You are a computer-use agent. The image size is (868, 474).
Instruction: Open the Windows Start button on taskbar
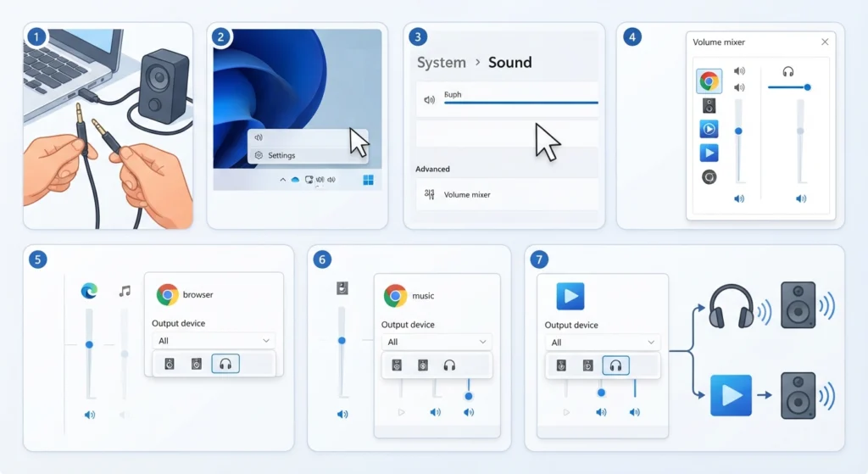click(x=368, y=180)
